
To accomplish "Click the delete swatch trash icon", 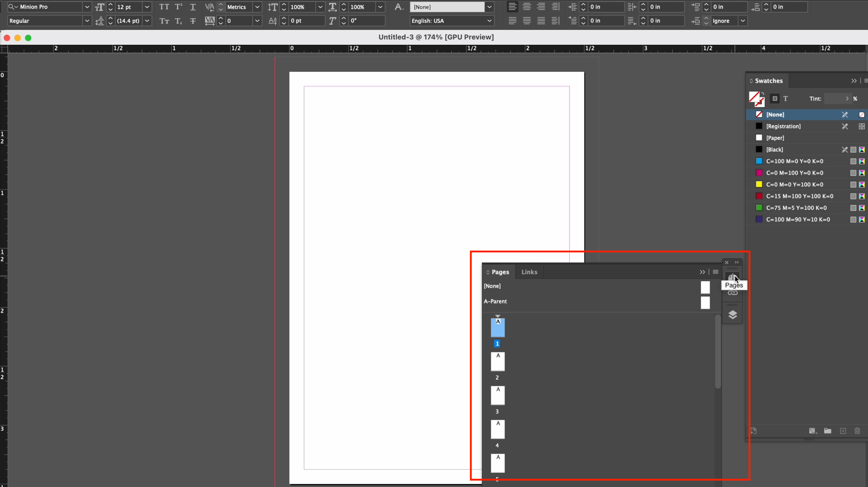I will click(857, 431).
